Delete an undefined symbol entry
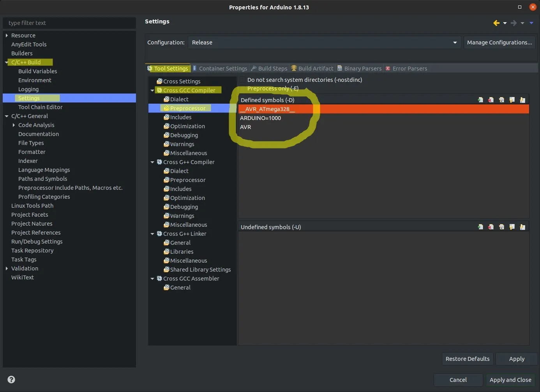 pos(491,227)
